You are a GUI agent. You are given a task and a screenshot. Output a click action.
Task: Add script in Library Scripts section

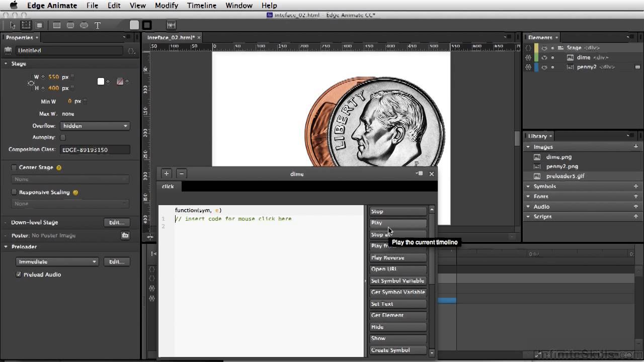[636, 217]
